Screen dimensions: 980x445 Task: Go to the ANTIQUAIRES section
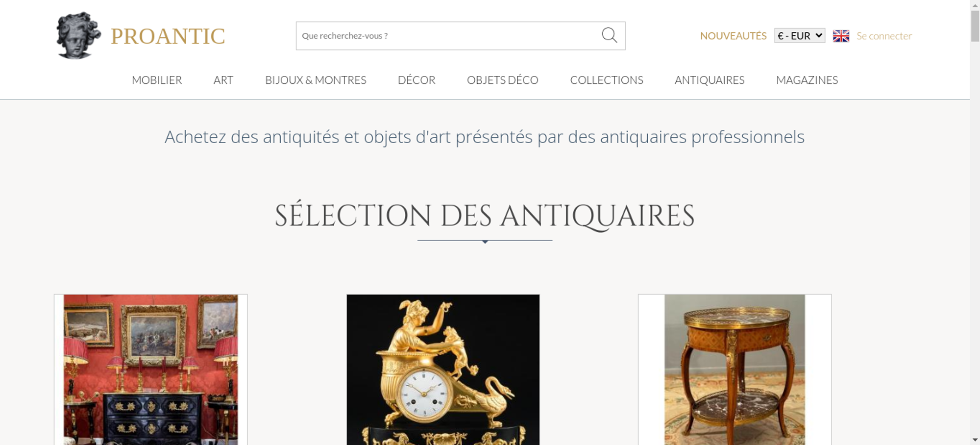tap(710, 80)
